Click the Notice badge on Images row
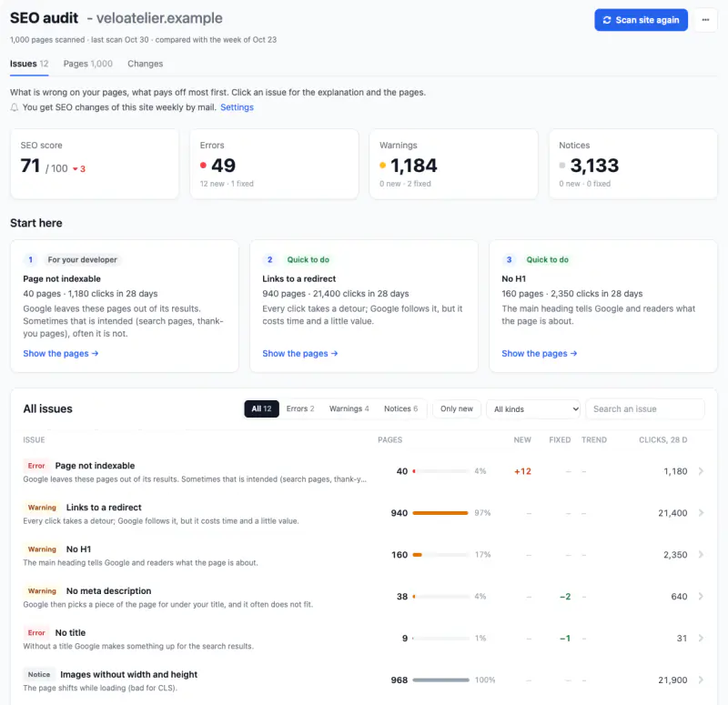Image resolution: width=728 pixels, height=705 pixels. [39, 674]
